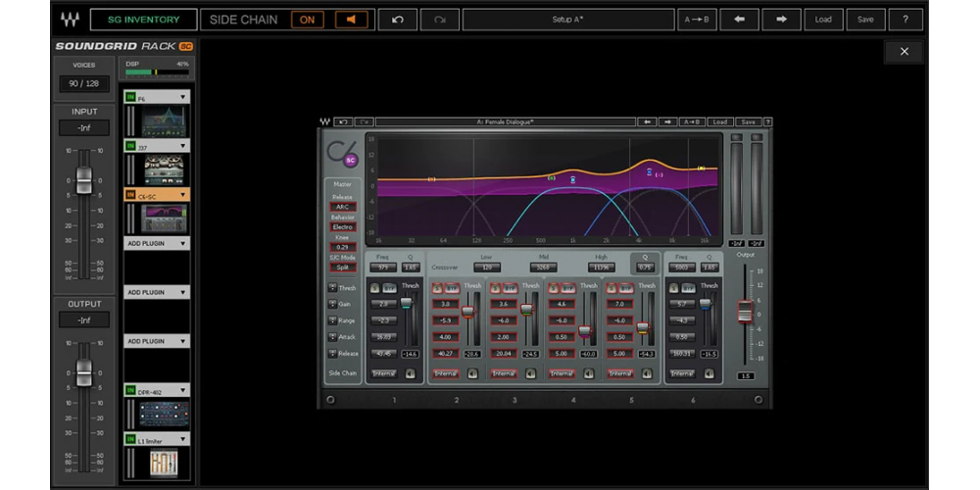
Task: Toggle the IN button on the L1 limiter slot
Action: coord(130,439)
